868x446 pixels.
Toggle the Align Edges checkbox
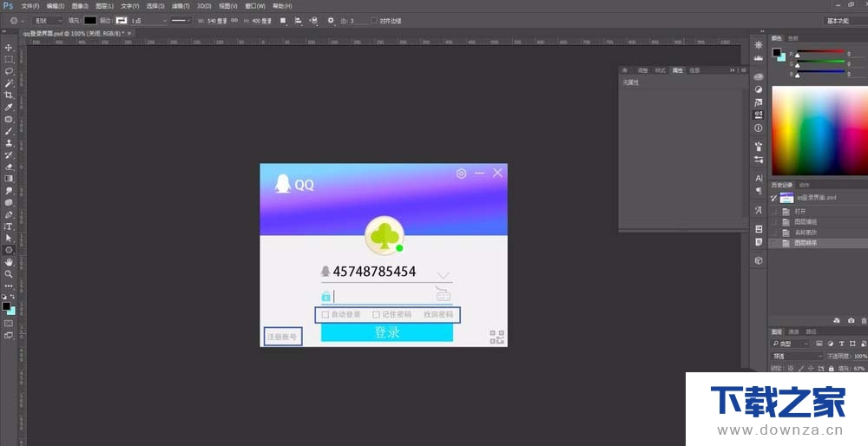[373, 21]
